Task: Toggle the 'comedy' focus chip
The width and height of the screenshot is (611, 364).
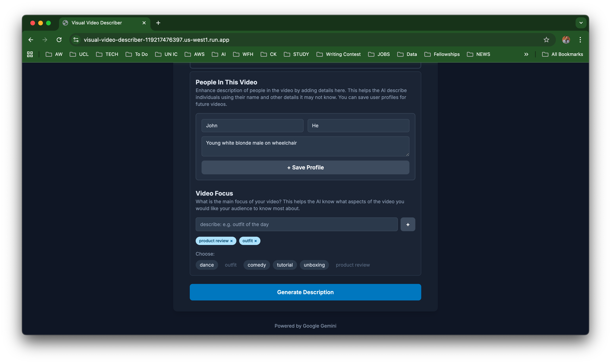Action: [x=256, y=265]
